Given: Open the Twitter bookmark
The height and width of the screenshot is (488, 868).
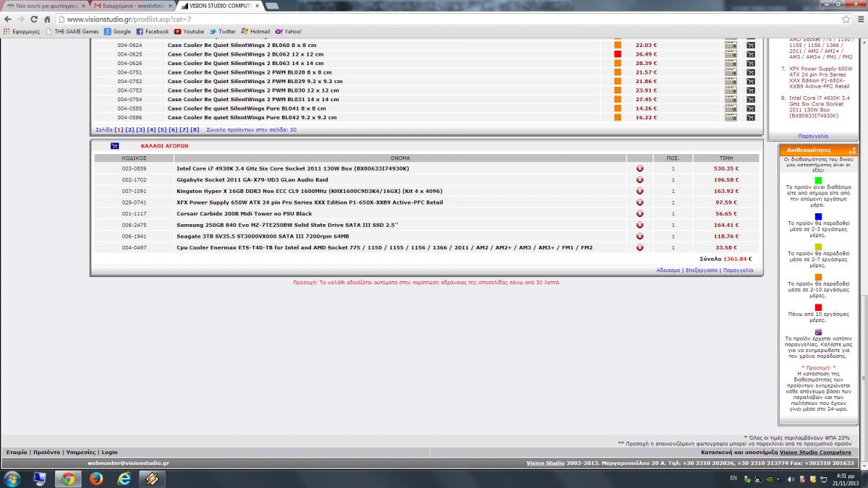Looking at the screenshot, I should point(223,32).
